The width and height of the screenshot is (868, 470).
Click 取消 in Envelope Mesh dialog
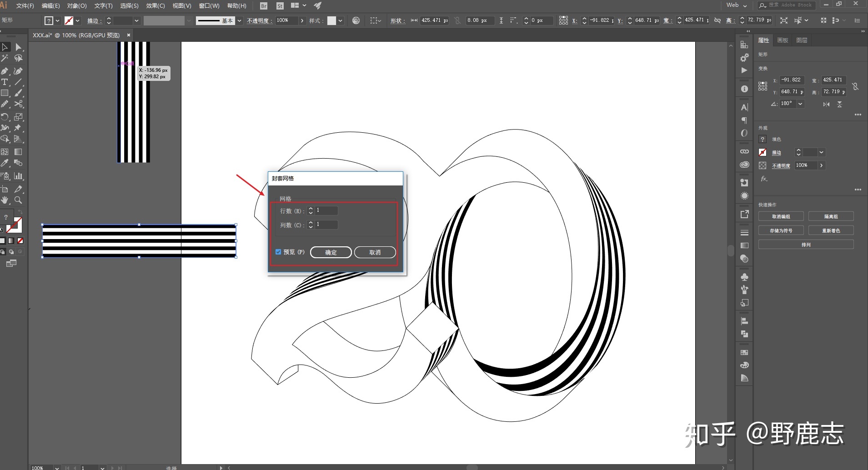click(375, 252)
